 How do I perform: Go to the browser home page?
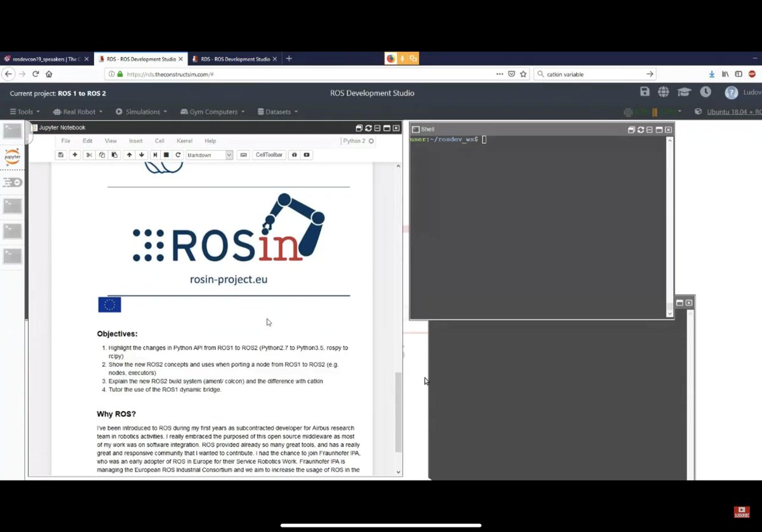pyautogui.click(x=49, y=74)
